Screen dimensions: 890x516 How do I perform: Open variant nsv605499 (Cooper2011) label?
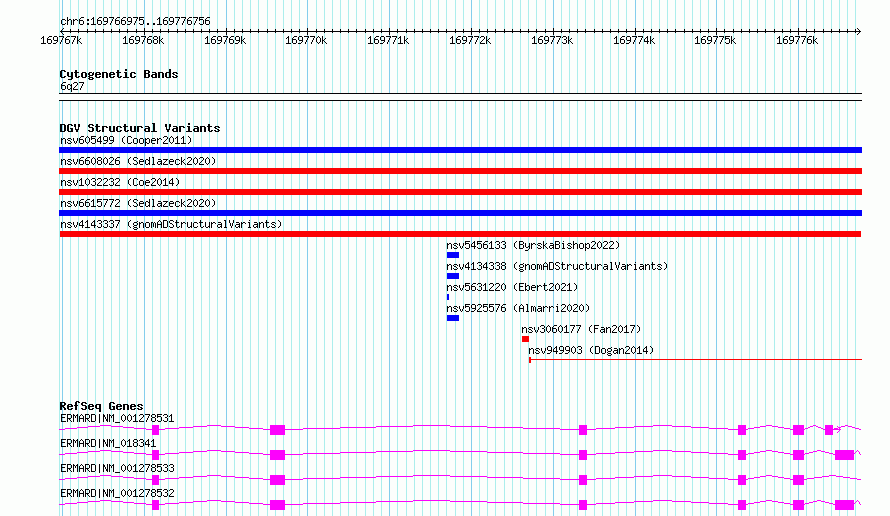click(x=126, y=140)
